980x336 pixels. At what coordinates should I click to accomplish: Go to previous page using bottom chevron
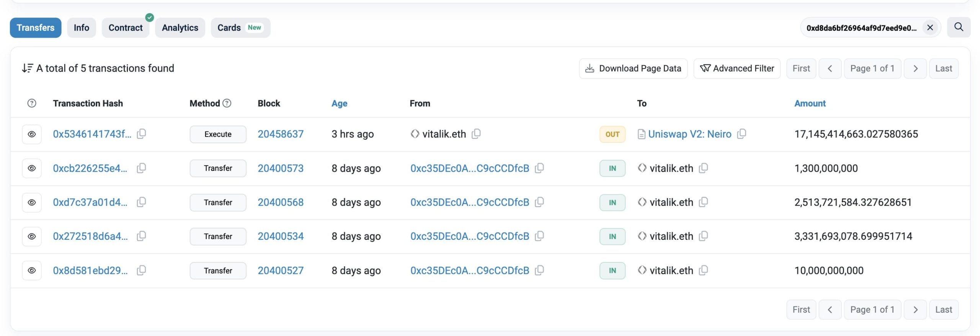[x=830, y=310]
